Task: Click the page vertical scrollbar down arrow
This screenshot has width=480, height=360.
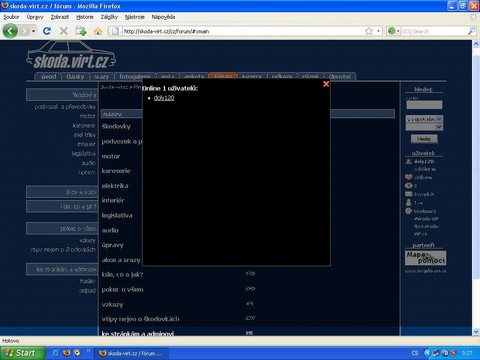Action: (x=476, y=331)
